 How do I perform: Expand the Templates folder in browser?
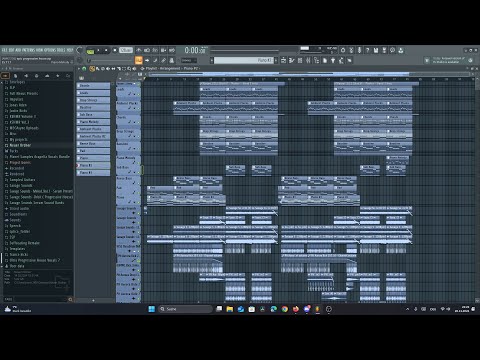coord(15,249)
